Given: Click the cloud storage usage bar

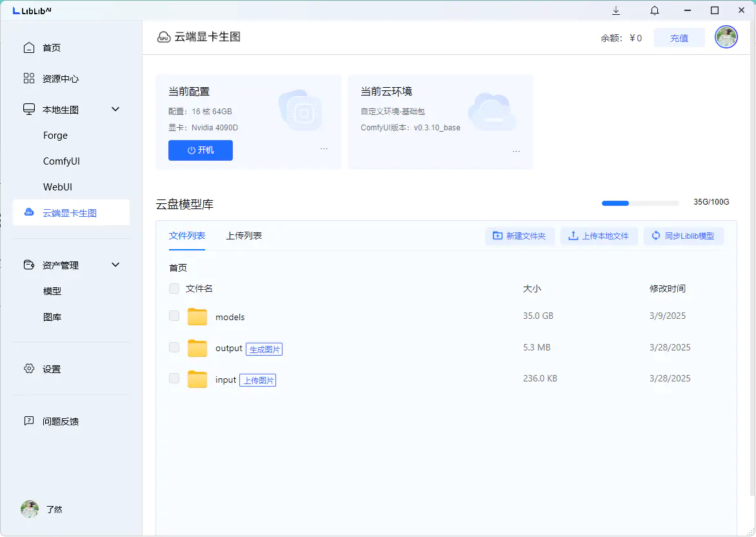Looking at the screenshot, I should (x=641, y=203).
